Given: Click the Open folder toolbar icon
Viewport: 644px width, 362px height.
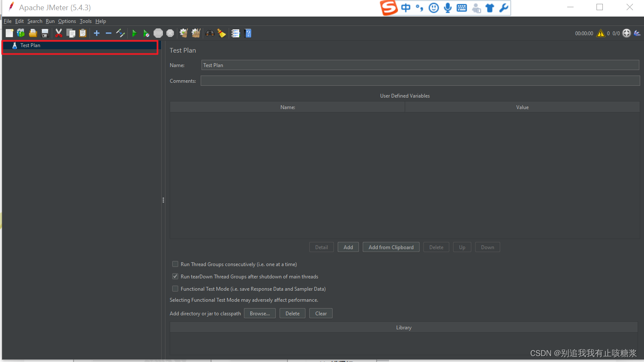Looking at the screenshot, I should click(x=33, y=33).
